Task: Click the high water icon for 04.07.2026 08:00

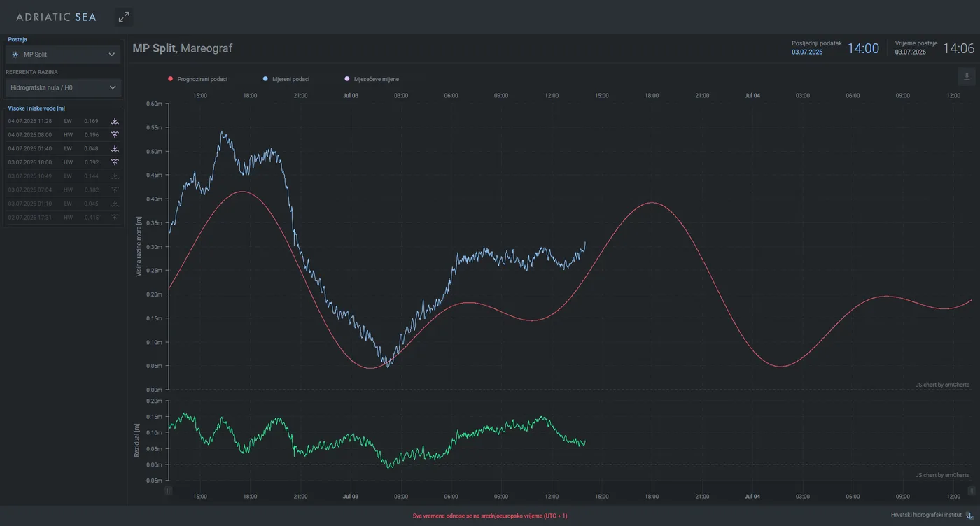Action: point(115,135)
